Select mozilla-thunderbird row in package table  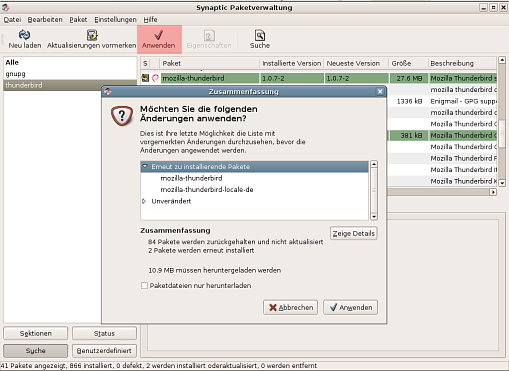[x=319, y=78]
